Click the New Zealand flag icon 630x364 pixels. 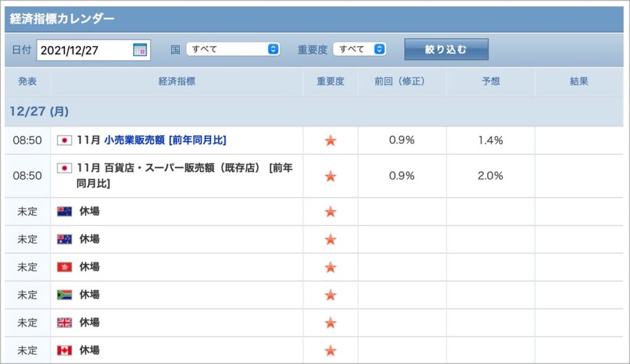64,212
